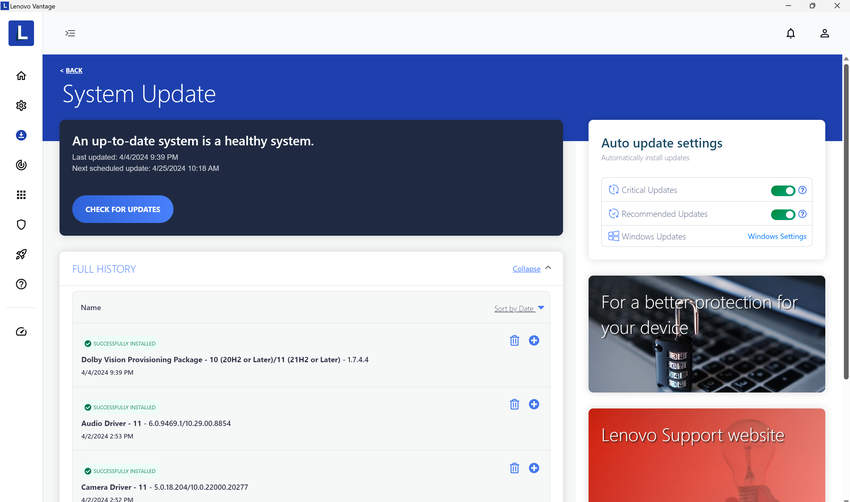Disable Recommended Updates auto install switch

(782, 214)
